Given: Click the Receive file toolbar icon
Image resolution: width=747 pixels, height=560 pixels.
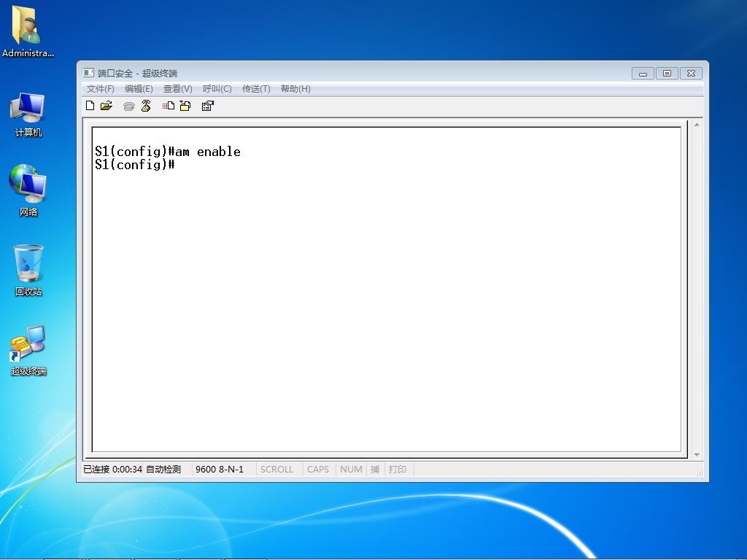Looking at the screenshot, I should (185, 106).
